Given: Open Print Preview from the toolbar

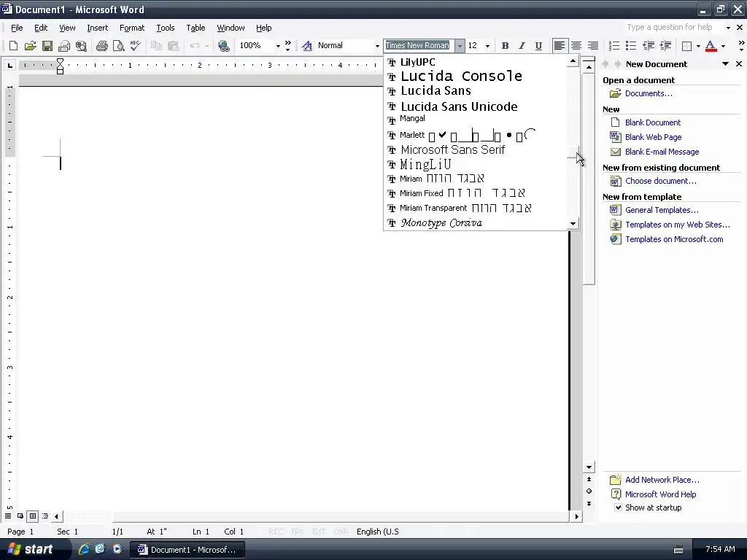Looking at the screenshot, I should (x=118, y=46).
